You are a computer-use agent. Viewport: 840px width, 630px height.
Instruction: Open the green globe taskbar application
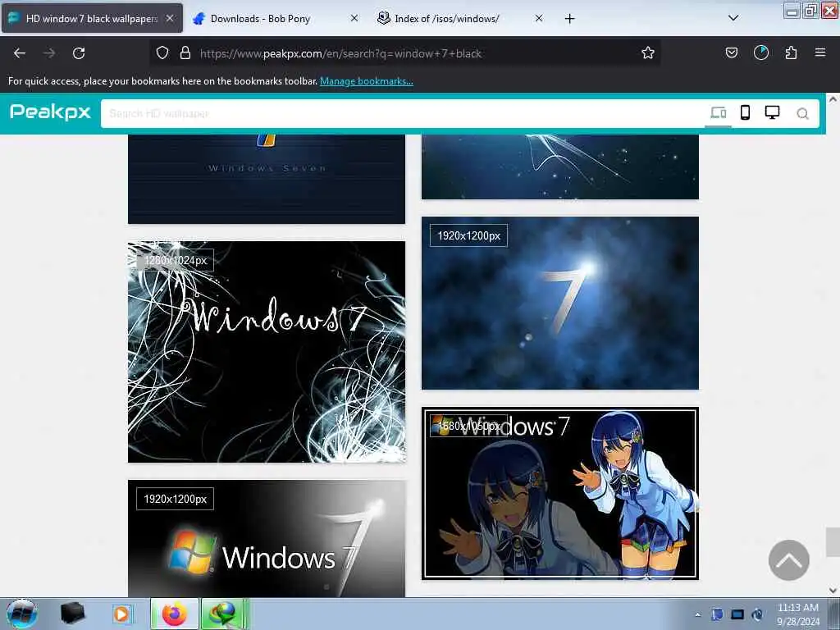(x=225, y=614)
